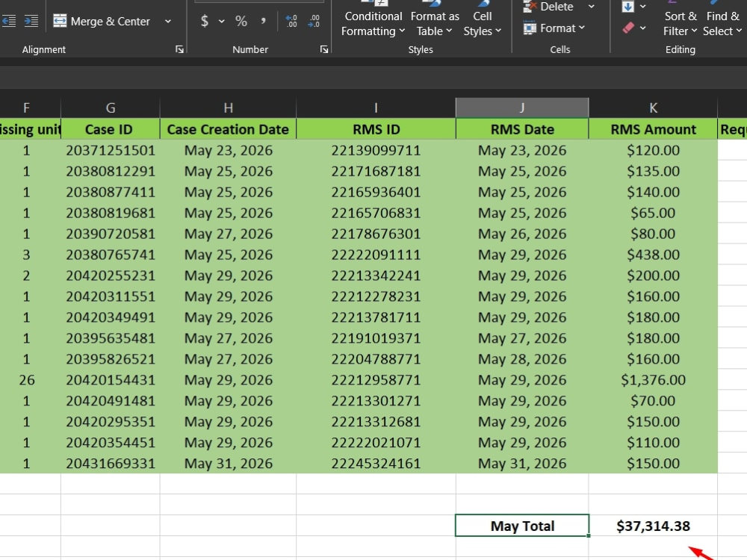The height and width of the screenshot is (560, 747).
Task: Open Number format dialog launcher
Action: click(324, 49)
